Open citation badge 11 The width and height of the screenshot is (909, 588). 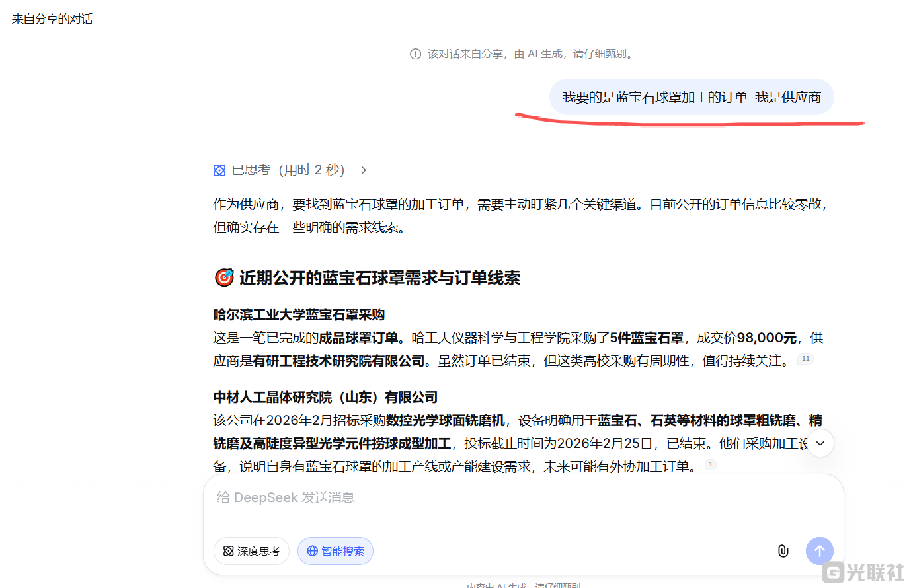pyautogui.click(x=805, y=359)
